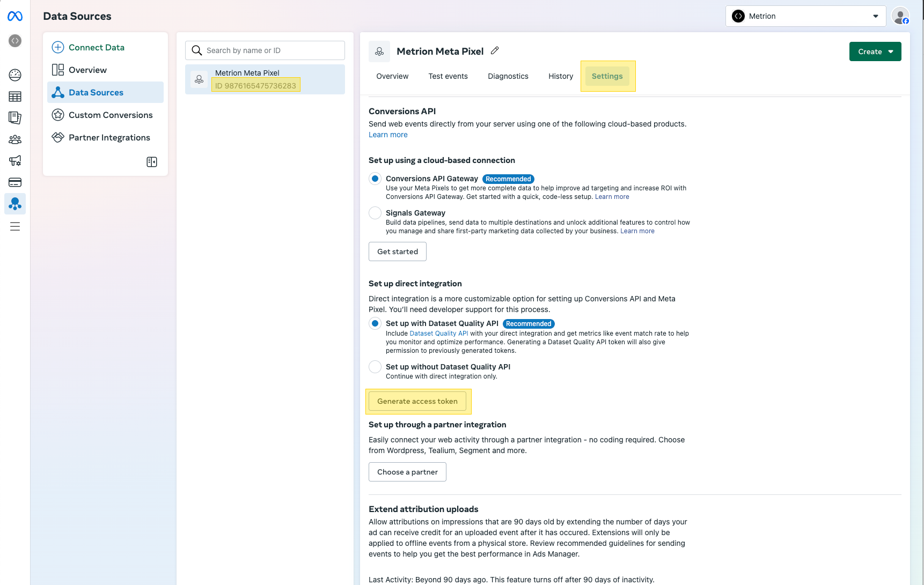Viewport: 924px width, 585px height.
Task: Switch to the Diagnostics tab
Action: point(508,76)
